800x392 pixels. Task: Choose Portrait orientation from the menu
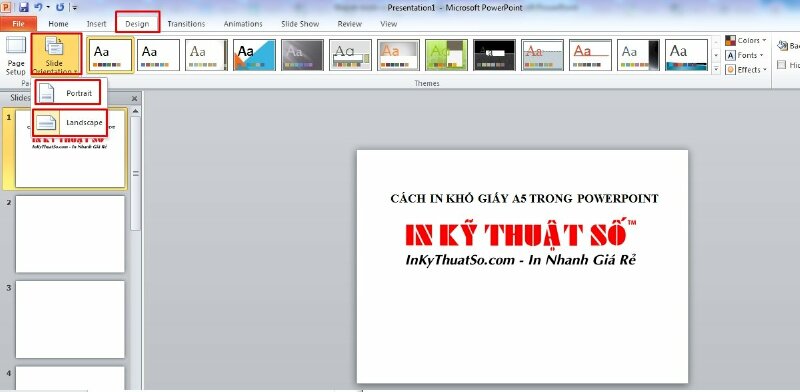coord(68,93)
